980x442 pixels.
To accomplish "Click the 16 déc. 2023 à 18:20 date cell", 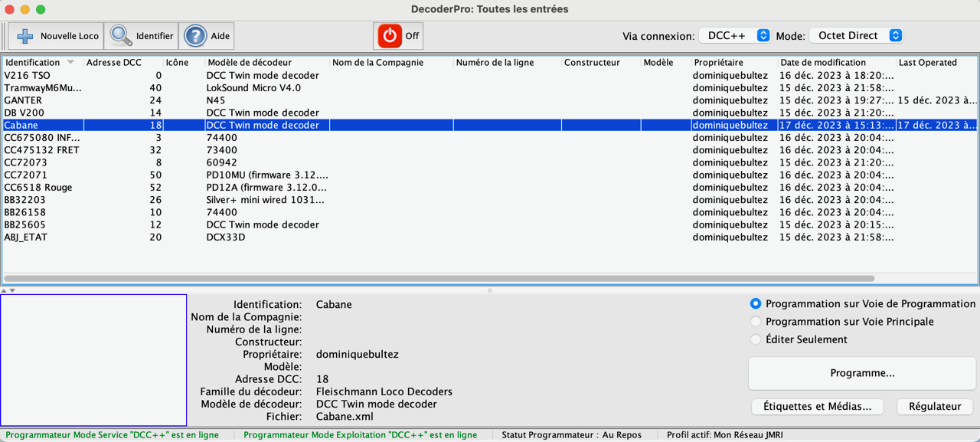I will [x=837, y=76].
